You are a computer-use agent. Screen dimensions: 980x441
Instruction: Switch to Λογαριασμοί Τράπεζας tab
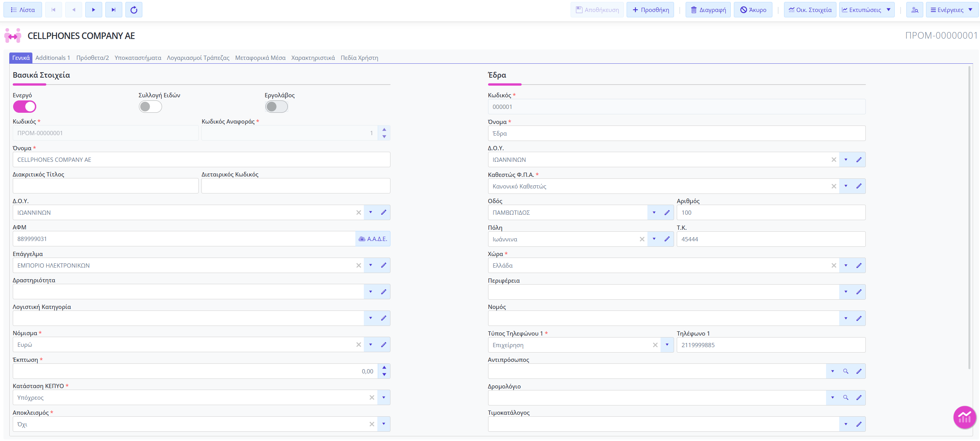tap(198, 58)
